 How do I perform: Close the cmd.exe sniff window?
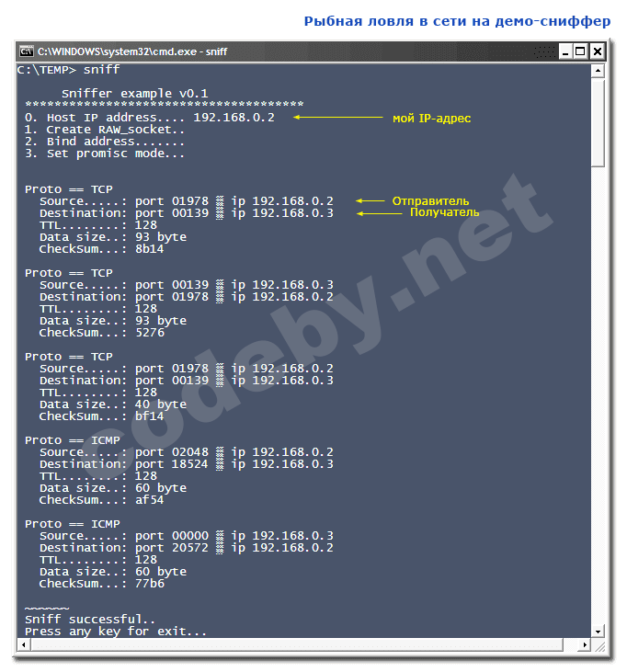click(x=597, y=51)
